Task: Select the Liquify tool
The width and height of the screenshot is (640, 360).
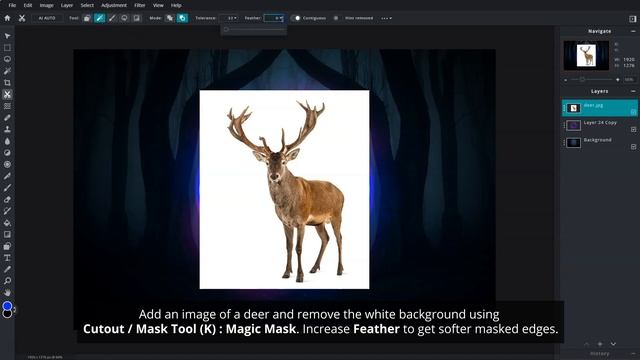Action: click(x=7, y=106)
